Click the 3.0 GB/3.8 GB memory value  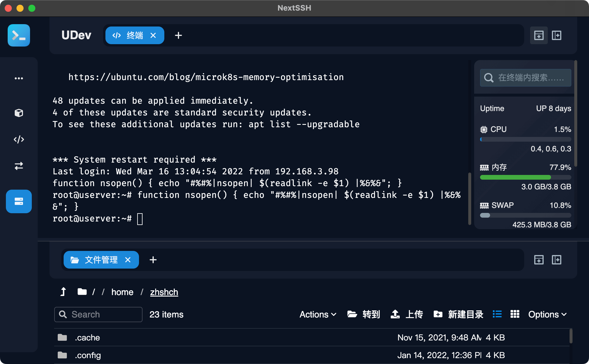point(546,187)
